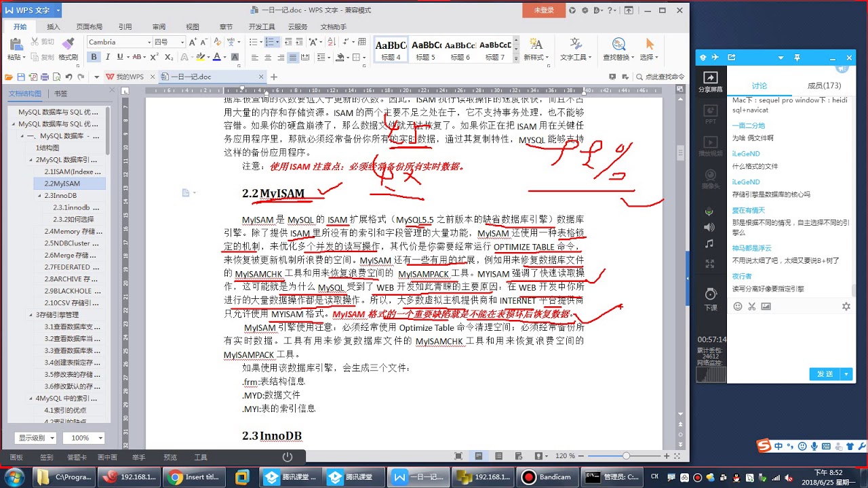
Task: Toggle italic formatting
Action: pyautogui.click(x=107, y=57)
